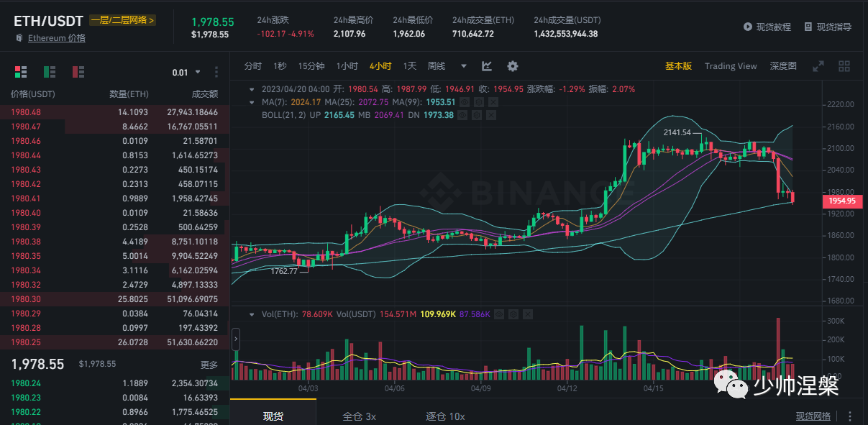Switch order book to sell-orders-only view

pos(78,72)
